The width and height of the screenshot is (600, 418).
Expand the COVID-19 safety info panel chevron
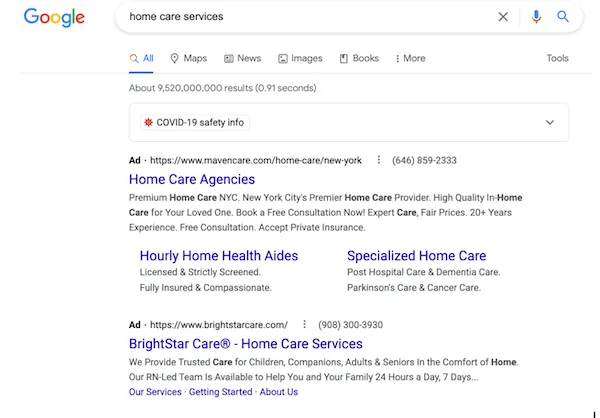(x=549, y=123)
